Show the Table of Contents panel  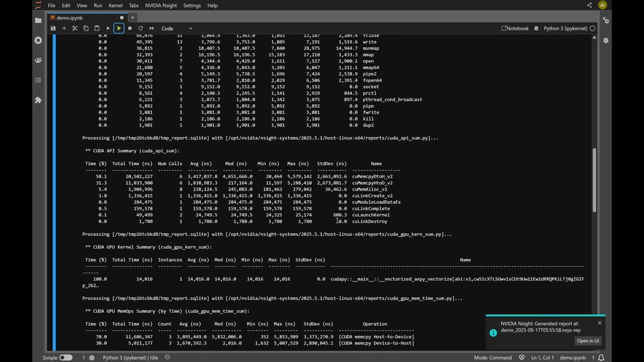(x=38, y=80)
